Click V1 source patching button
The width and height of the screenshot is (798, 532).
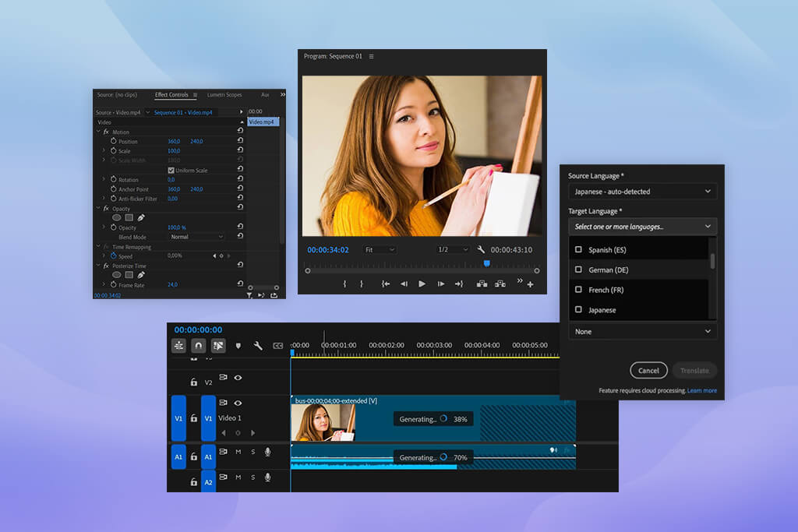(x=178, y=418)
